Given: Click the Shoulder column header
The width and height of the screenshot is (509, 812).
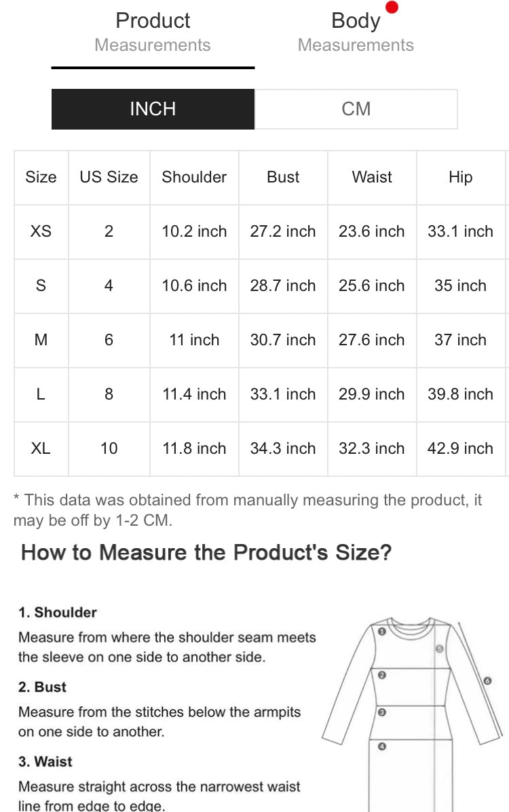Looking at the screenshot, I should pos(194,177).
